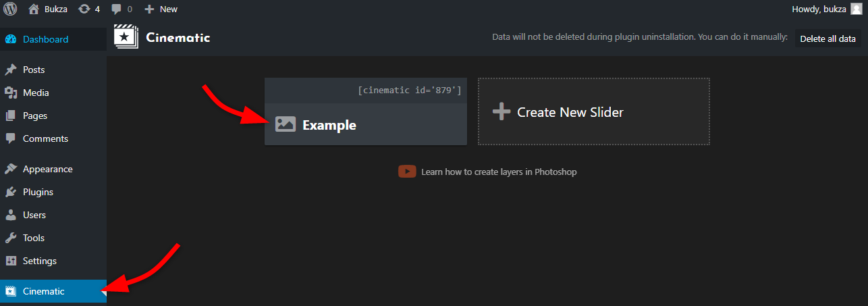The height and width of the screenshot is (306, 868).
Task: Click "Data will not be deleted" notice text
Action: point(640,37)
